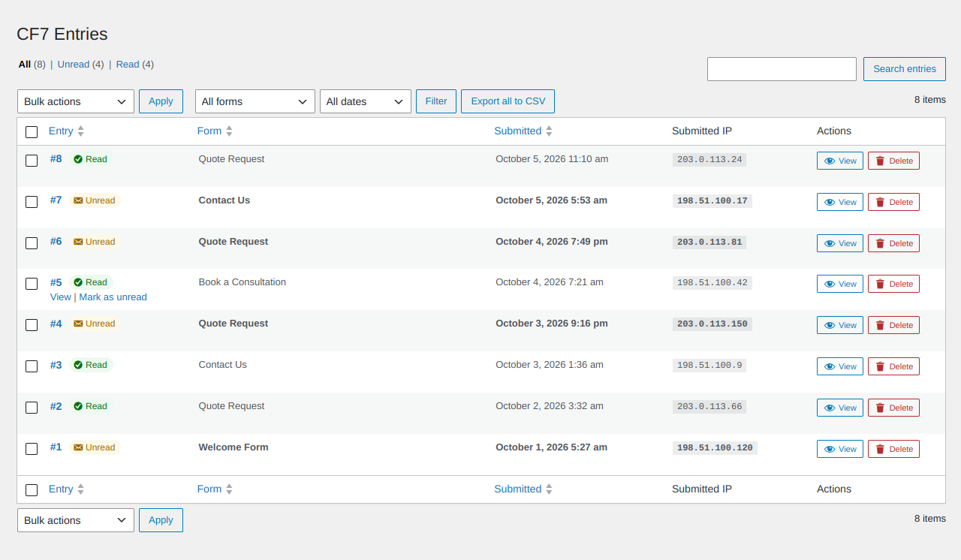Click sort arrows beside top Form header

(x=230, y=131)
